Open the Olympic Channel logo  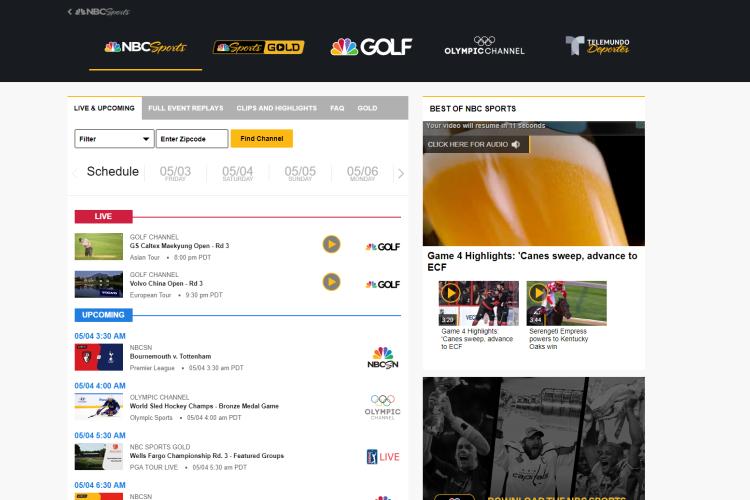tap(484, 46)
